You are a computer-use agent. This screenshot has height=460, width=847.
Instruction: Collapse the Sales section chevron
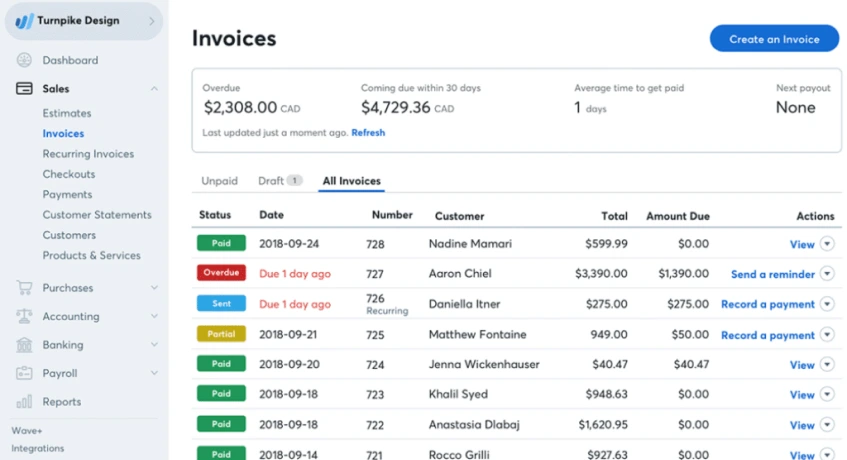tap(154, 89)
